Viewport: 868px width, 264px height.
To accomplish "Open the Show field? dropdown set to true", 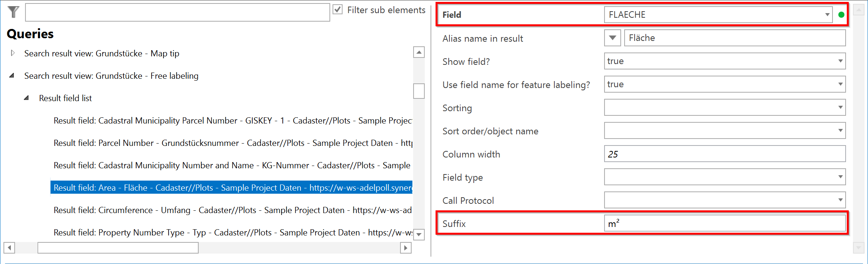I will coord(840,61).
